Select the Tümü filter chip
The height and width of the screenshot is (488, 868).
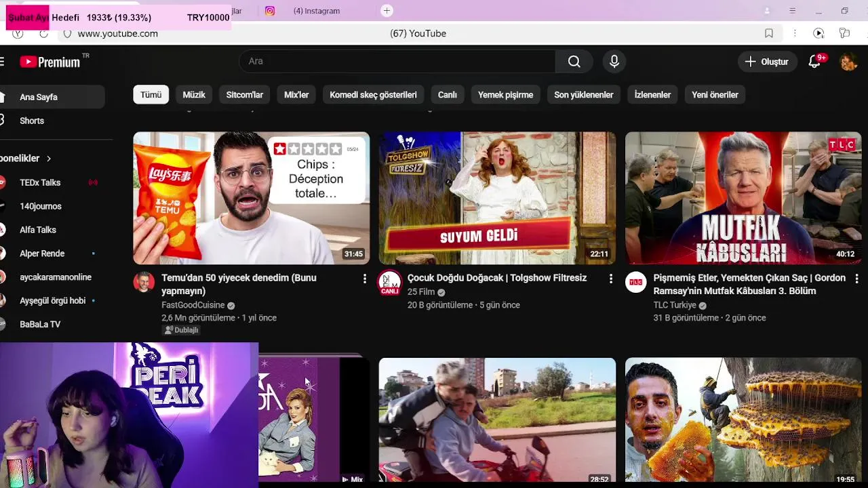(151, 95)
